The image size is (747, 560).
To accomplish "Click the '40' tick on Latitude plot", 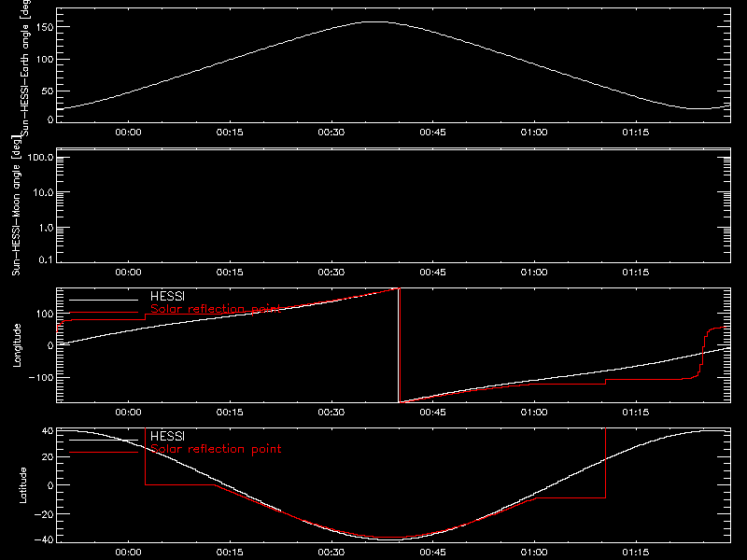I will [x=49, y=431].
